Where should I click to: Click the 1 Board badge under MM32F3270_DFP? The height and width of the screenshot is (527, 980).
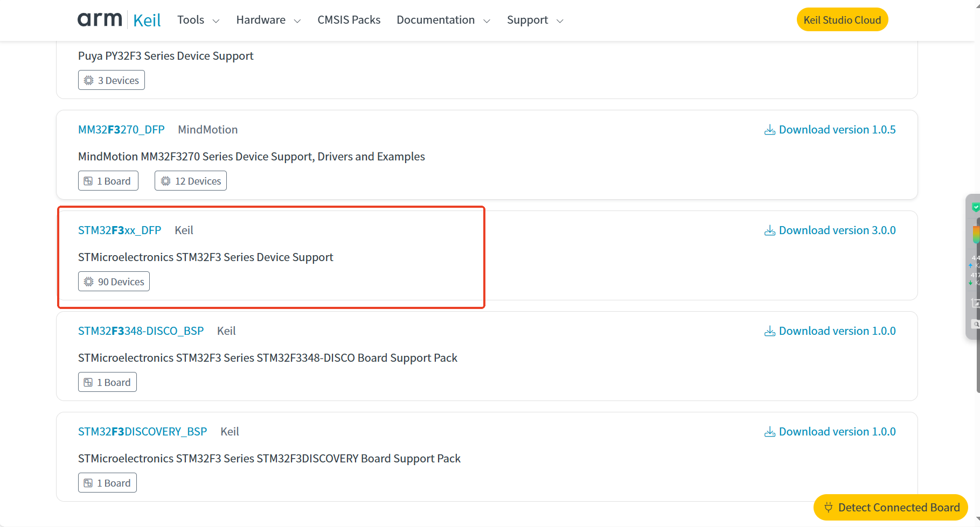pyautogui.click(x=108, y=181)
